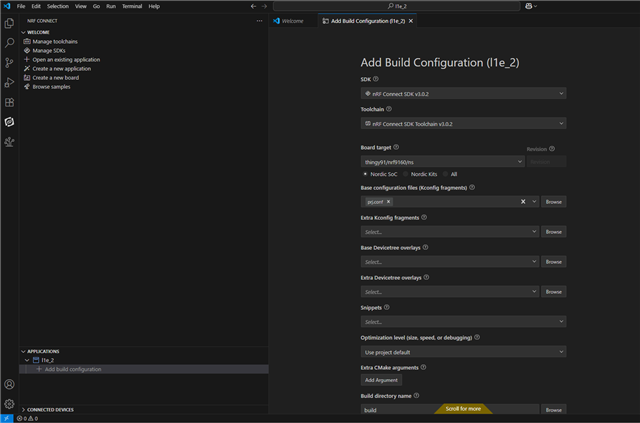Show errors and warnings in status bar
This screenshot has width=640, height=423.
[27, 419]
